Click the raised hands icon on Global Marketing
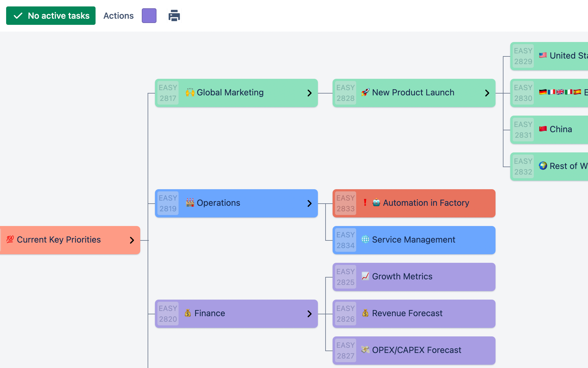This screenshot has height=368, width=588. [190, 92]
